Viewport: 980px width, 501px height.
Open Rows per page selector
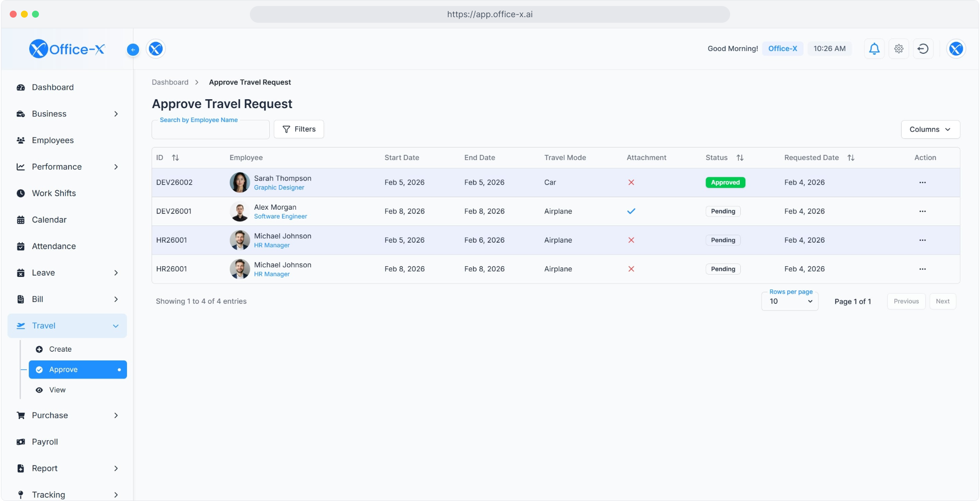tap(790, 302)
